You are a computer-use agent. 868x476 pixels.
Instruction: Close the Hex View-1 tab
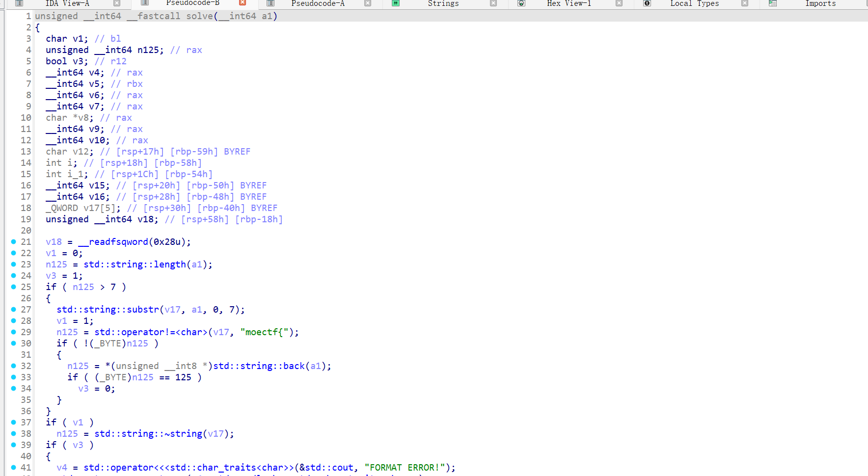click(619, 3)
